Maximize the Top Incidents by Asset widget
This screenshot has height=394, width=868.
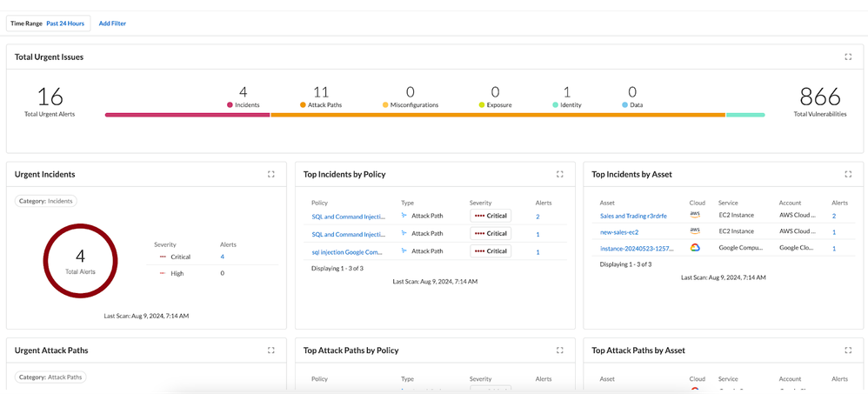coord(848,174)
